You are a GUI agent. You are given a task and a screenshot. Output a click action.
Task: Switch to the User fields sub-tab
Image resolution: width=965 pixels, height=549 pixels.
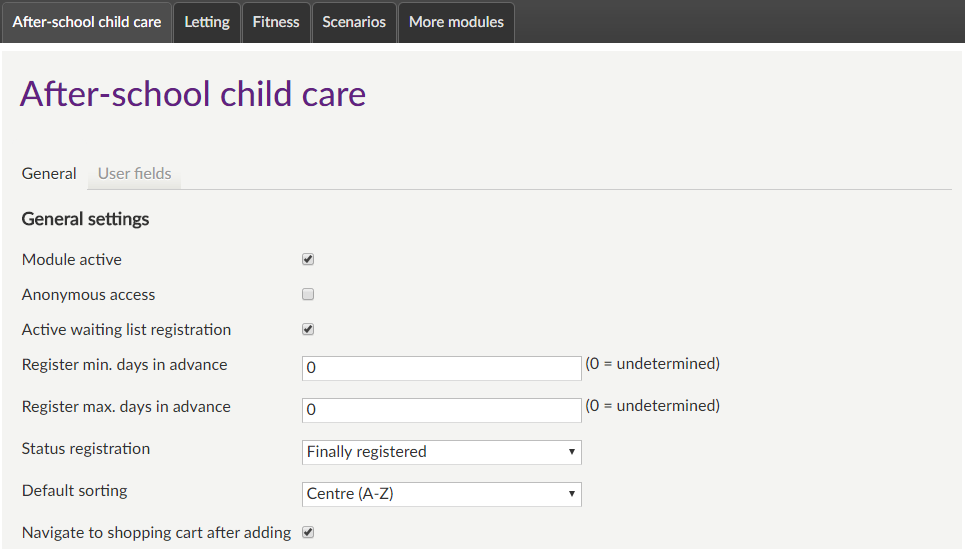coord(134,173)
